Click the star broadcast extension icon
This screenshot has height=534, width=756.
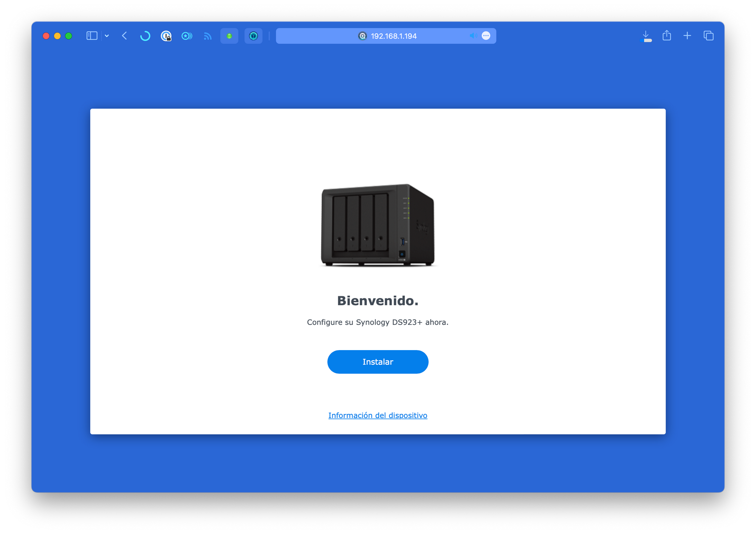point(187,36)
